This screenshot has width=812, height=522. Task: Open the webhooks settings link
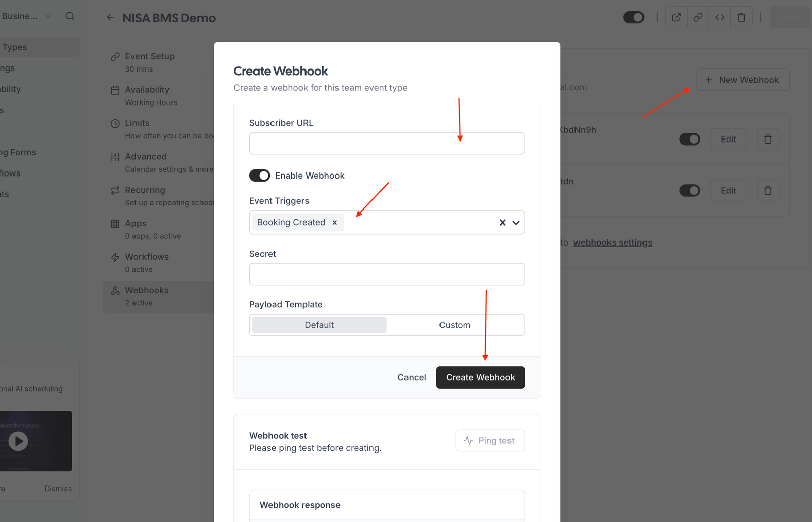[613, 242]
